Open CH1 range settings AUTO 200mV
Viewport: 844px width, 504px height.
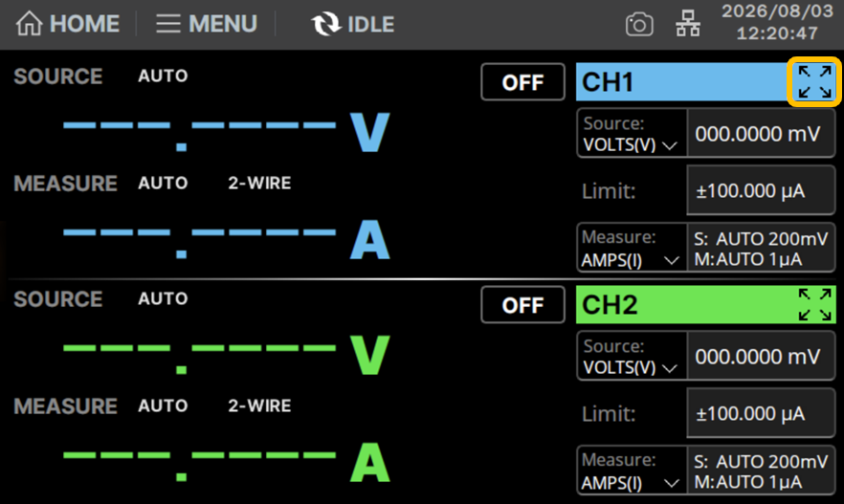point(761,248)
